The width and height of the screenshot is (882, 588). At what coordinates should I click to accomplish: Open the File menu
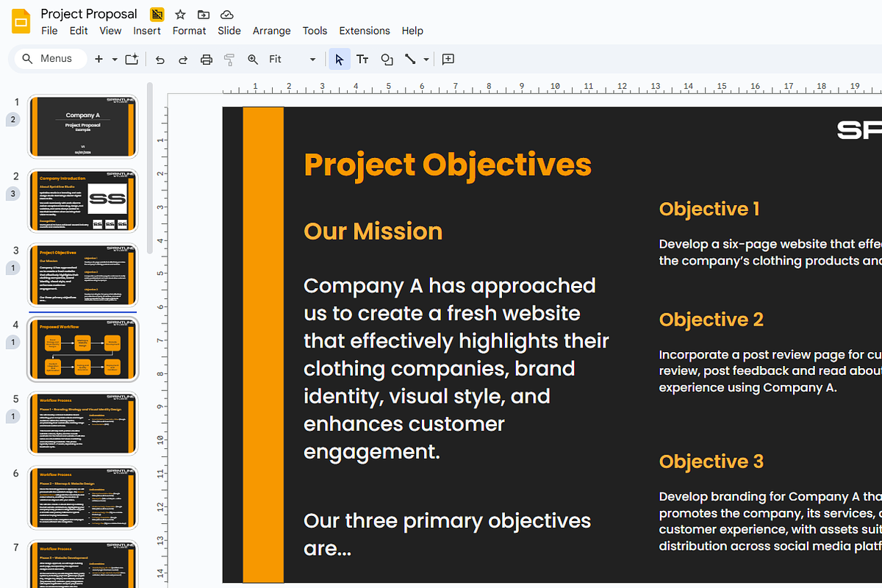(49, 31)
